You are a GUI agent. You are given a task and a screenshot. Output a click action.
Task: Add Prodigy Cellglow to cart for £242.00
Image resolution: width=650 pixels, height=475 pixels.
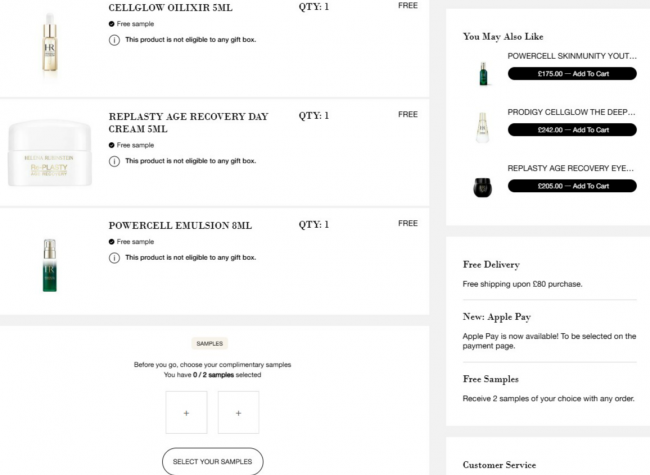(572, 130)
